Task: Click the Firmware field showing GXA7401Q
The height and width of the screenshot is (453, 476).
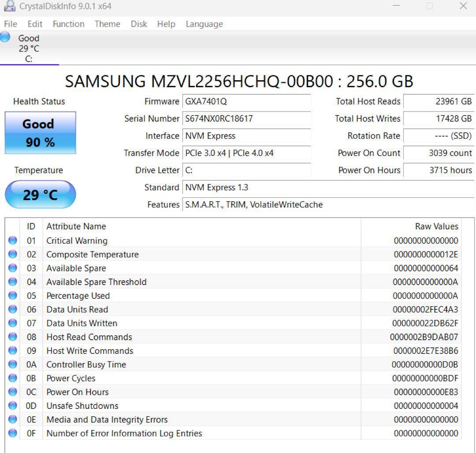Action: click(246, 101)
